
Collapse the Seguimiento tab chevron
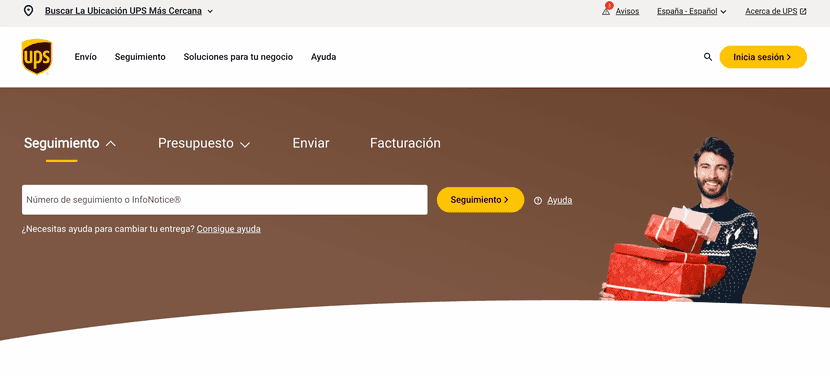(111, 144)
